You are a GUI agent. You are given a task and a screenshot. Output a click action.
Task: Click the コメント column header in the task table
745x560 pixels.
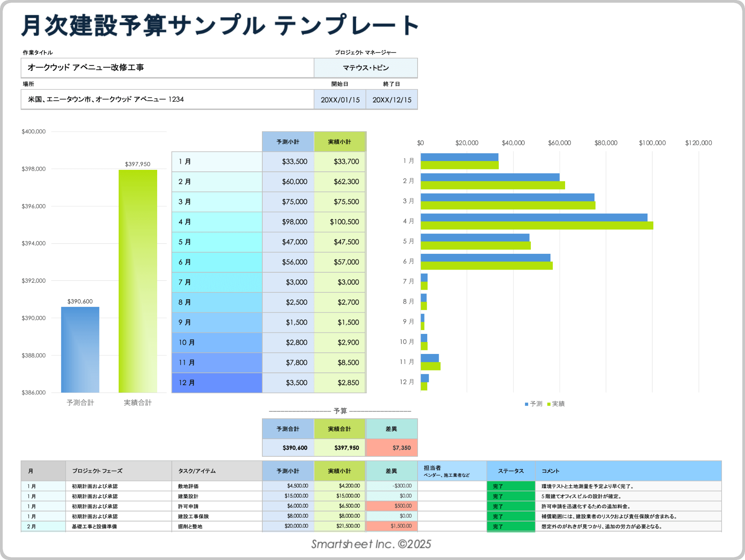pyautogui.click(x=551, y=471)
